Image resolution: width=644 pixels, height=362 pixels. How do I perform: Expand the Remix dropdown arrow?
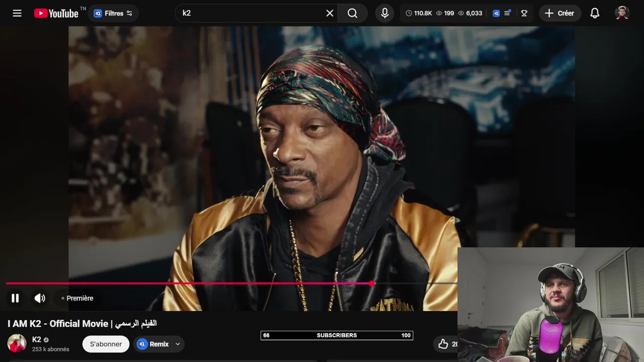pyautogui.click(x=178, y=344)
